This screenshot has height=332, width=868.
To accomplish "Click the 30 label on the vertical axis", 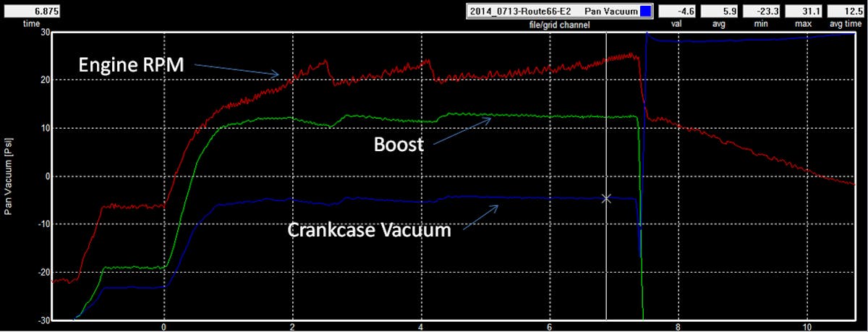I will (43, 33).
